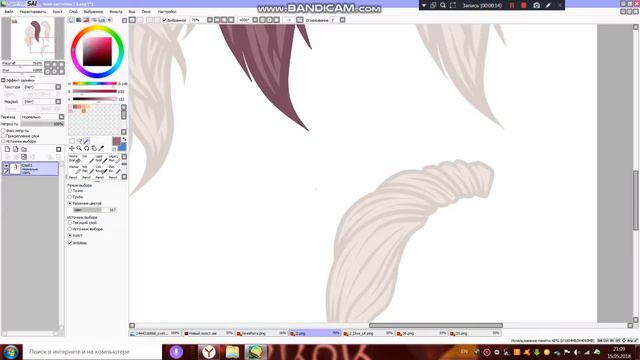Collapse the 'Эффект заливки' section
Image resolution: width=640 pixels, height=360 pixels.
(3, 80)
